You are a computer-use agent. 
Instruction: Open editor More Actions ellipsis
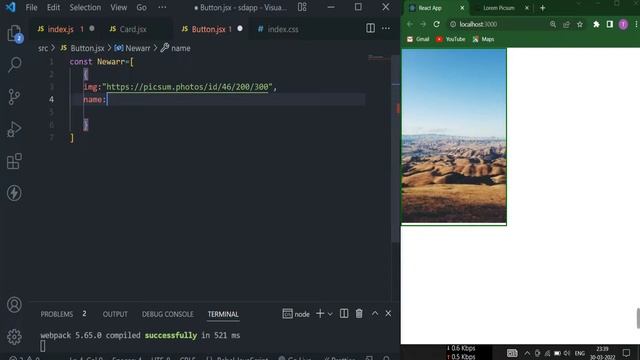tap(386, 28)
